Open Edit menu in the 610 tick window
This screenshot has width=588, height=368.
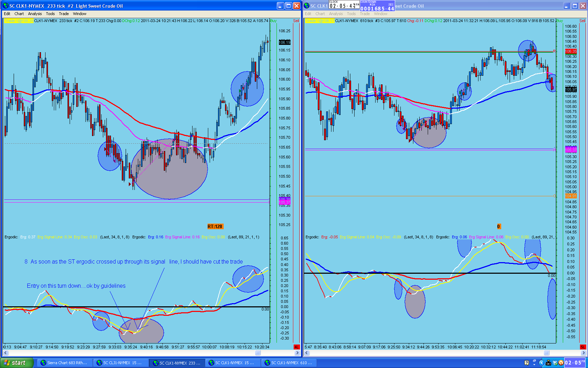(308, 14)
